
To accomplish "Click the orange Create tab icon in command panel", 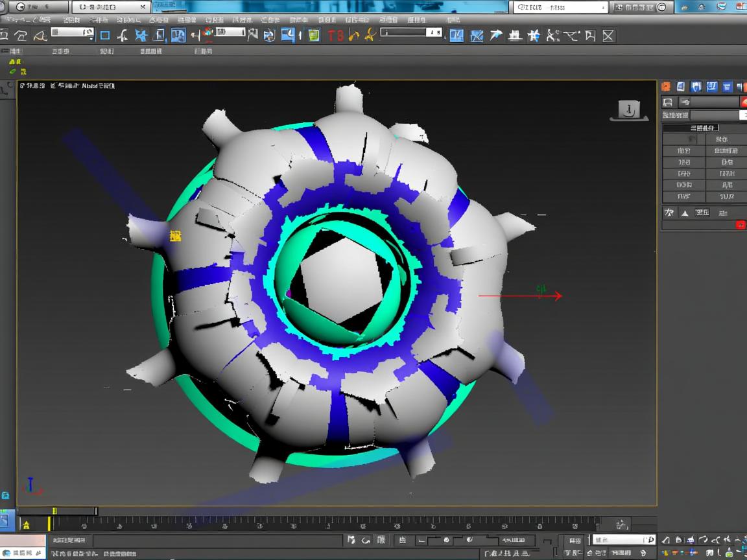I will click(665, 87).
